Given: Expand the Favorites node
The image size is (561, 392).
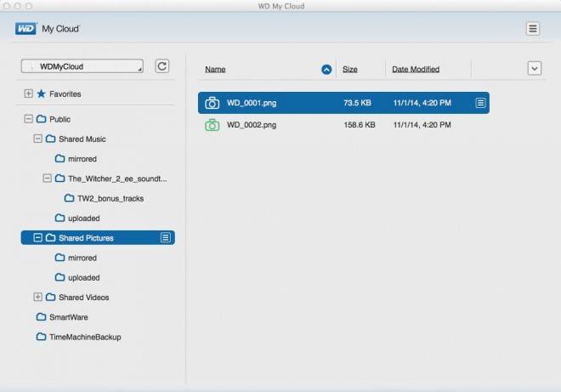Looking at the screenshot, I should 28,94.
